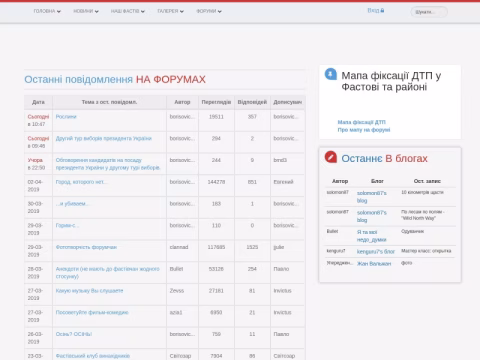This screenshot has height=360, width=480.
Task: Click the Дописувач column header
Action: [x=288, y=102]
